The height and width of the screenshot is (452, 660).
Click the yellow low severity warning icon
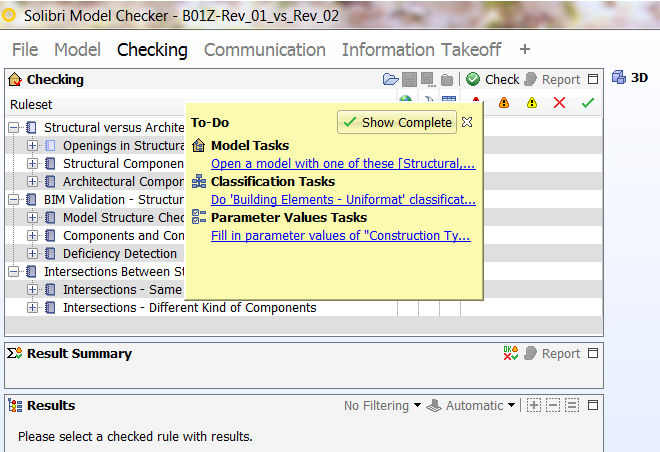[x=532, y=103]
